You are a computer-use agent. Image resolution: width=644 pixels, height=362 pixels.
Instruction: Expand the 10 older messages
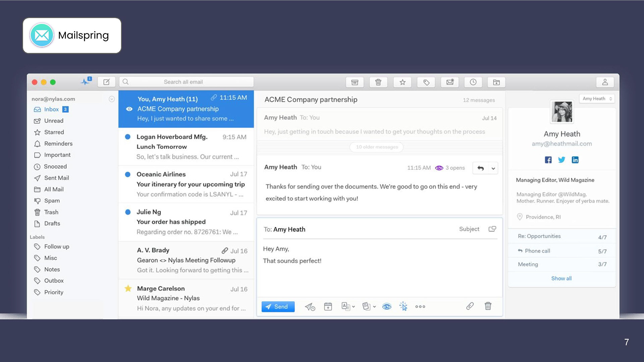(377, 147)
